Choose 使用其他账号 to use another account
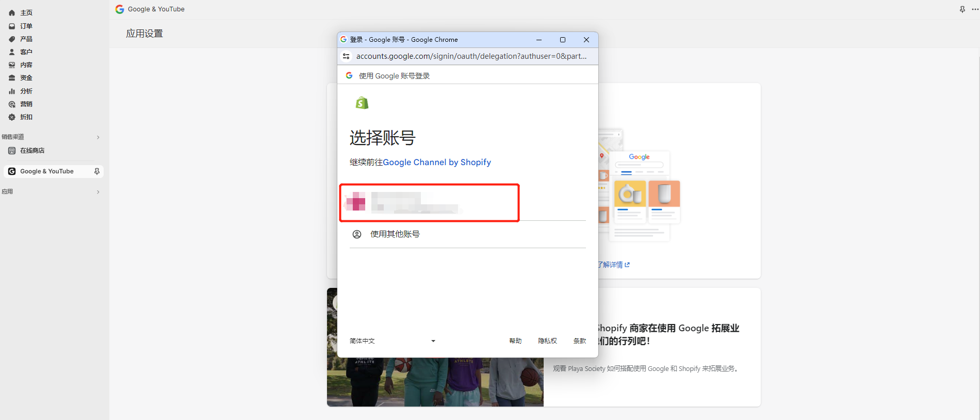Screen dimensions: 980x420 coord(395,234)
